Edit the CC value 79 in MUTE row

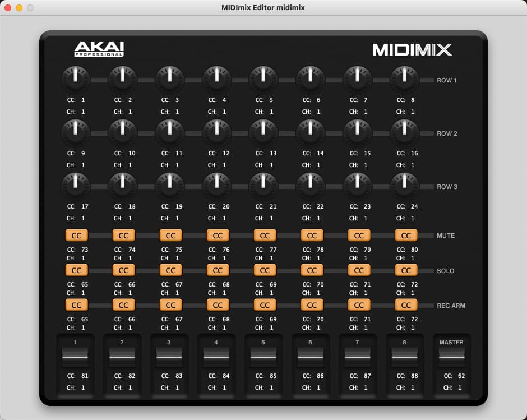[x=367, y=250]
